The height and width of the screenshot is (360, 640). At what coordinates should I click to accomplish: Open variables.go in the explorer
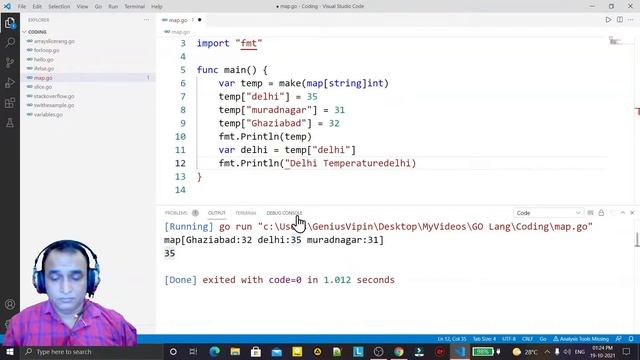point(48,115)
